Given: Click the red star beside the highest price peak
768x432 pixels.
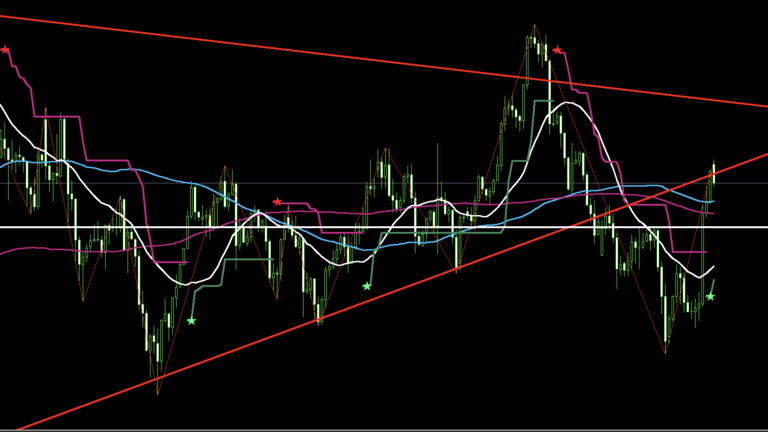Looking at the screenshot, I should click(x=557, y=50).
